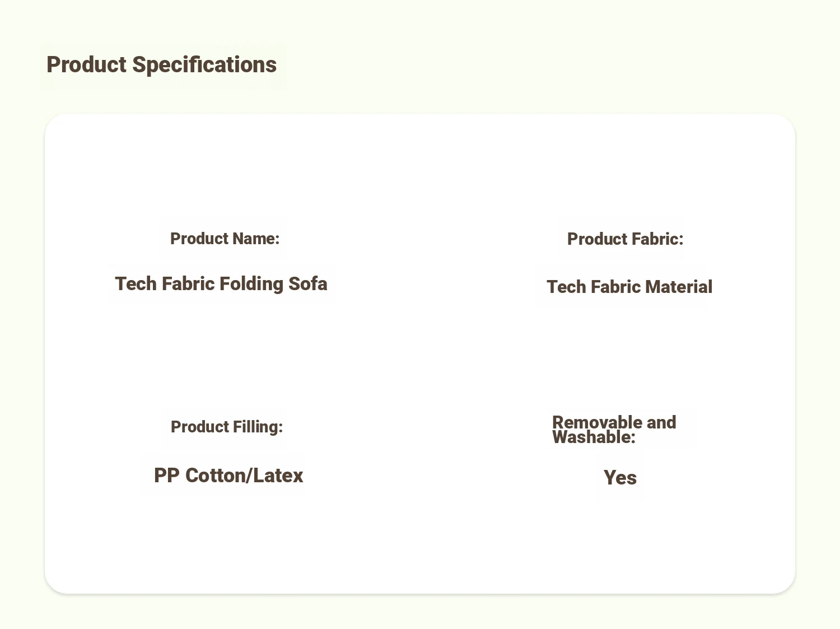840x629 pixels.
Task: Click the Tech Fabric Material value
Action: (x=629, y=287)
